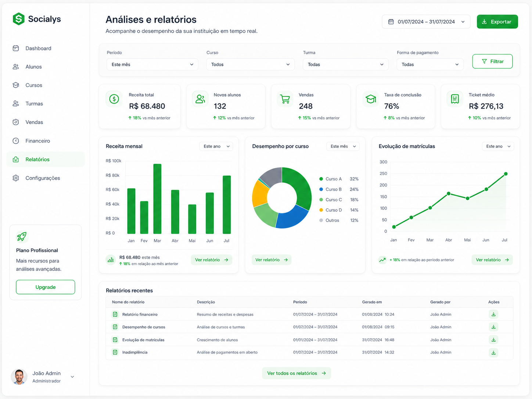The height and width of the screenshot is (399, 532).
Task: Click the Curso B blue legend dot
Action: pyautogui.click(x=321, y=189)
